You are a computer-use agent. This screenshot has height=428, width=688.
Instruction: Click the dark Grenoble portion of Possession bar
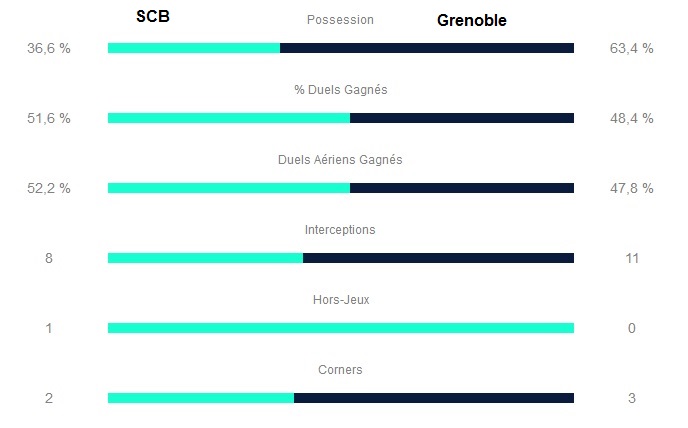[x=427, y=48]
